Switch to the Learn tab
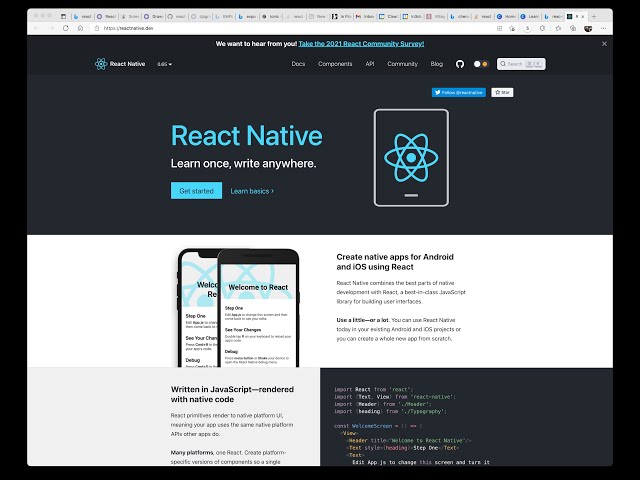Viewport: 640px width, 480px height. (530, 16)
